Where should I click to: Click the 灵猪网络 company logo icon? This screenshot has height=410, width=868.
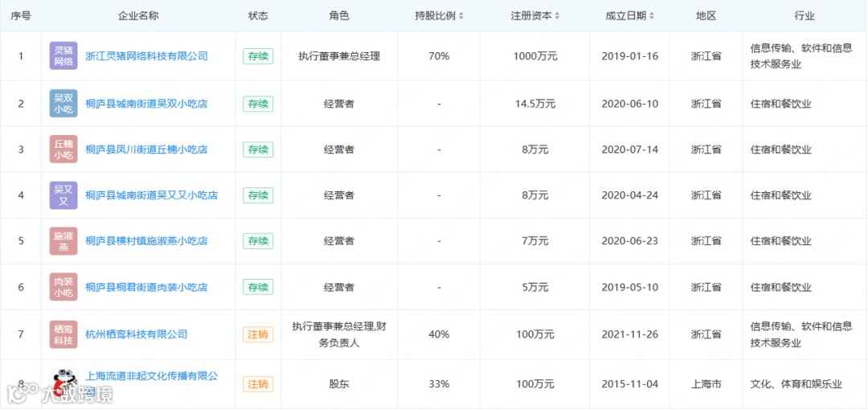(63, 56)
